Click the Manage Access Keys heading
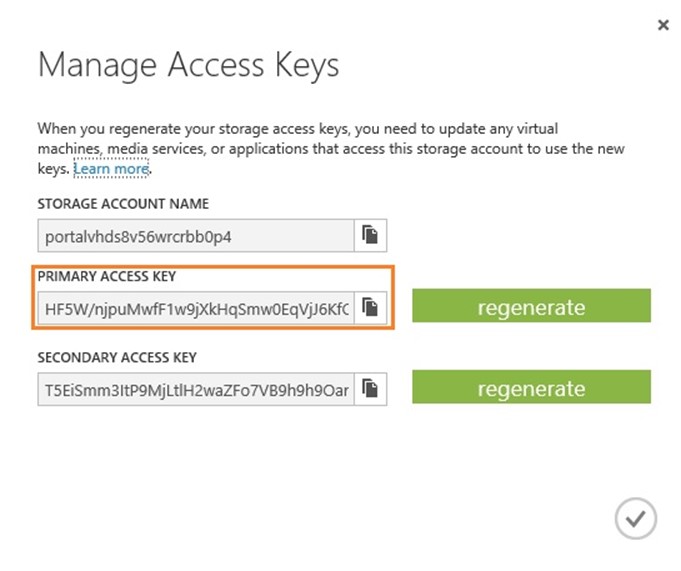Image resolution: width=681 pixels, height=571 pixels. [188, 65]
